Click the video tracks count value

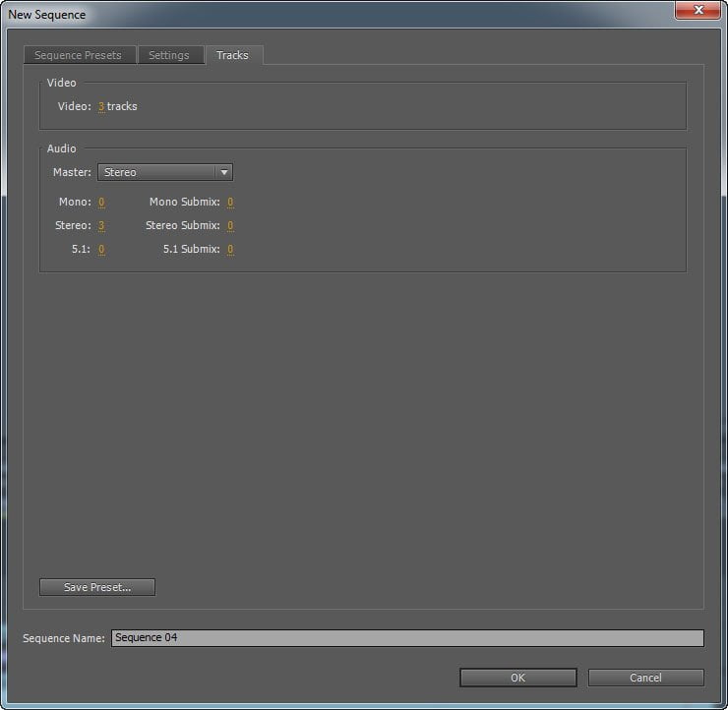click(x=101, y=107)
